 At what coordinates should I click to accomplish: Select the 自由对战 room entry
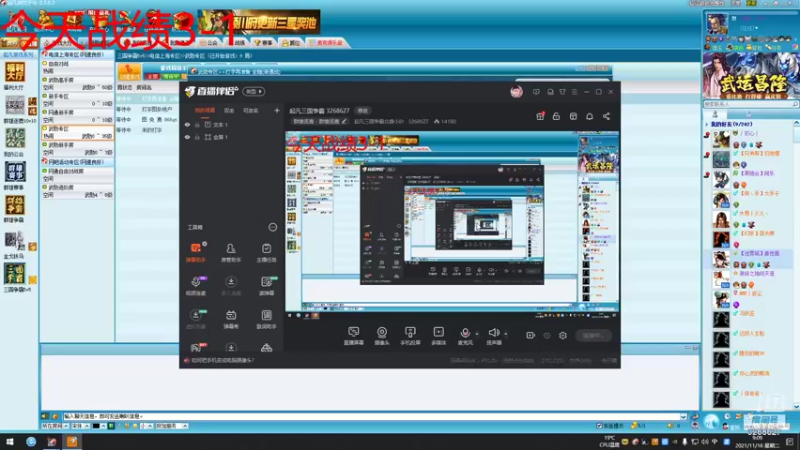77,67
